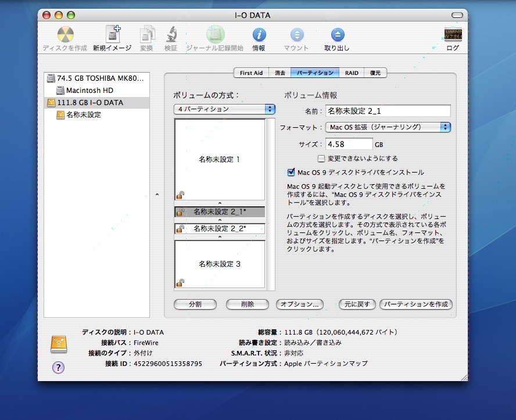Click the 削除 delete button
This screenshot has height=420, width=516.
[248, 304]
